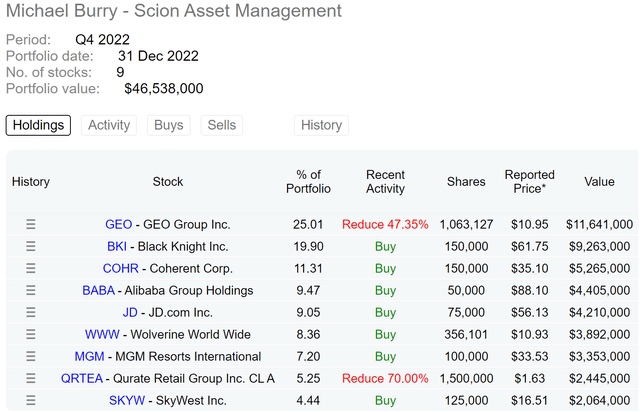
Task: Open history icon for Qurate Retail row
Action: tap(31, 379)
